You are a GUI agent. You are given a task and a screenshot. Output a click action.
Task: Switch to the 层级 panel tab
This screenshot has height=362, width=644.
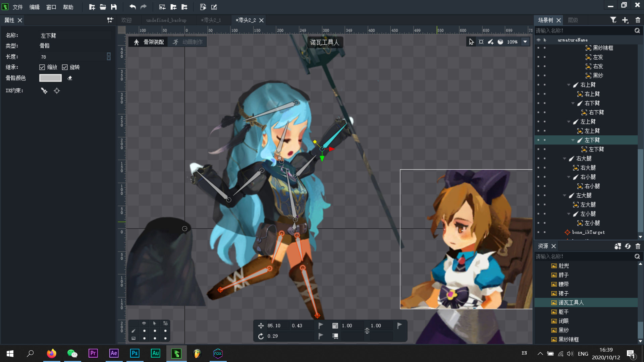[x=573, y=20]
